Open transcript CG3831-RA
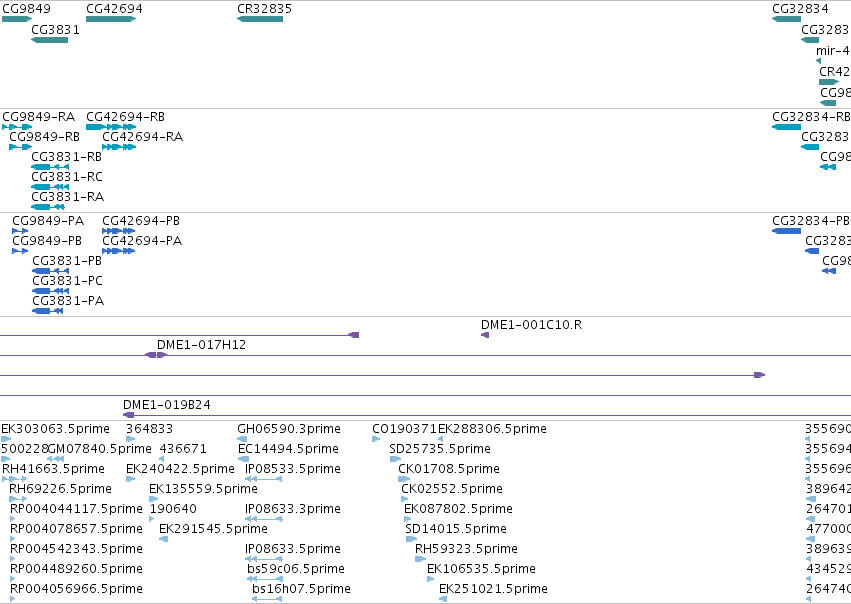The width and height of the screenshot is (851, 604). 48,207
